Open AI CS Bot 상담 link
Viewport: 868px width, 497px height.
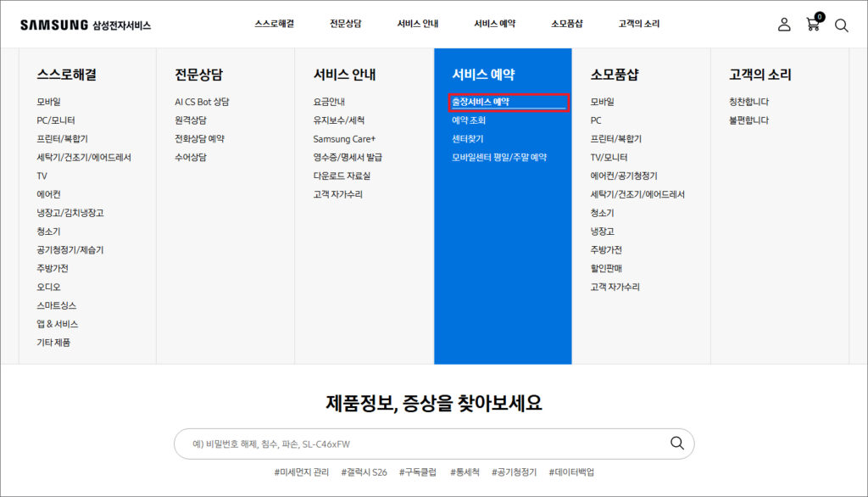pos(202,102)
